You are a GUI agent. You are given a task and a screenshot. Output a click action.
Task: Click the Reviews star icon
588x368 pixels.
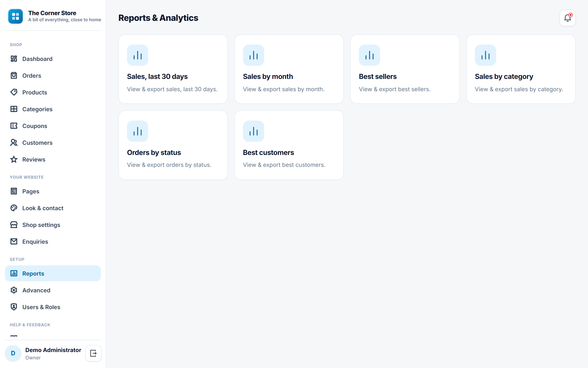tap(14, 159)
